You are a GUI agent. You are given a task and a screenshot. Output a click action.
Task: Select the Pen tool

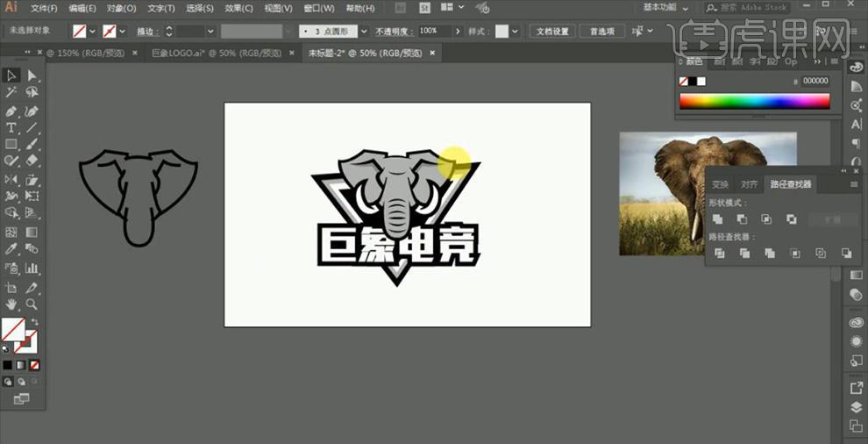(x=11, y=111)
